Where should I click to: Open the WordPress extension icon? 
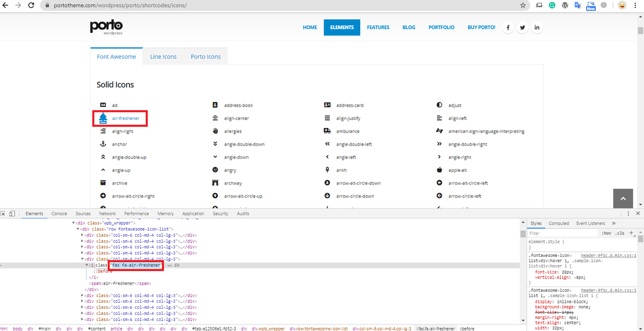(565, 5)
